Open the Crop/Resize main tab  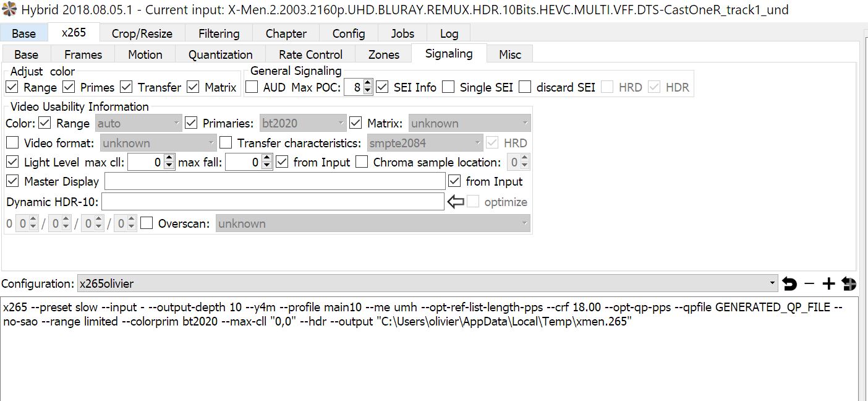[142, 33]
